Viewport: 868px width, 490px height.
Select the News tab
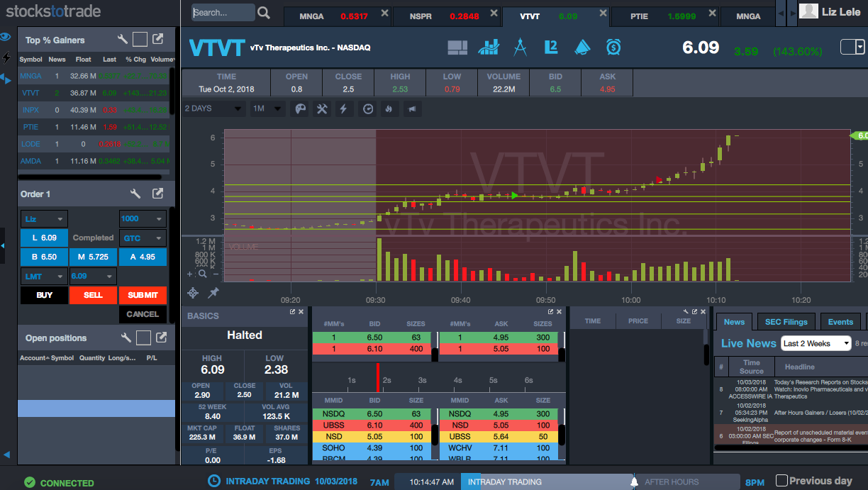click(x=734, y=322)
